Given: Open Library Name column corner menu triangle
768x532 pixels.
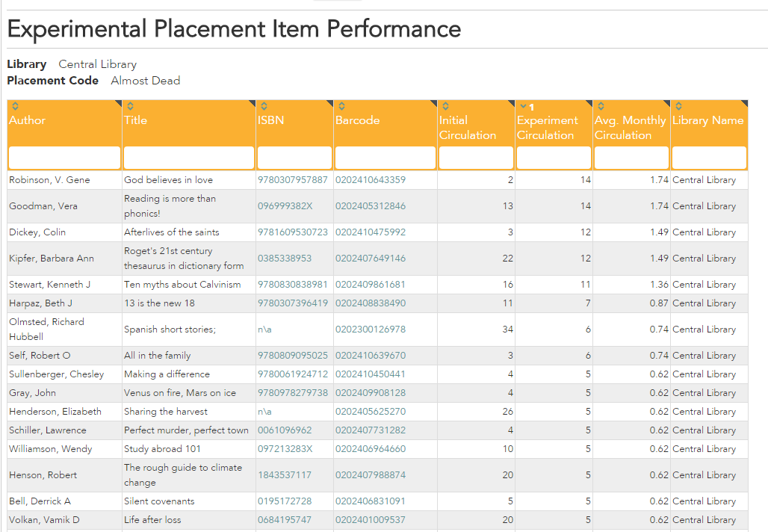Looking at the screenshot, I should [743, 103].
